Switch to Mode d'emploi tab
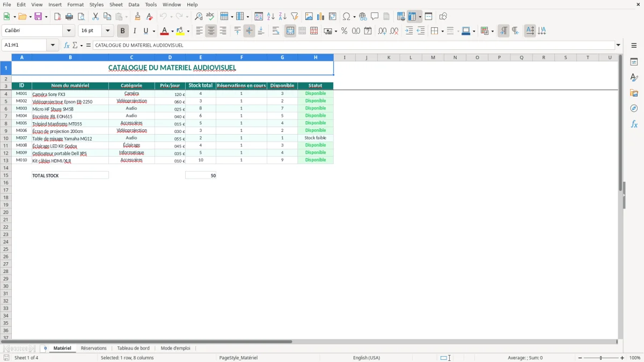The width and height of the screenshot is (644, 362). 175,349
